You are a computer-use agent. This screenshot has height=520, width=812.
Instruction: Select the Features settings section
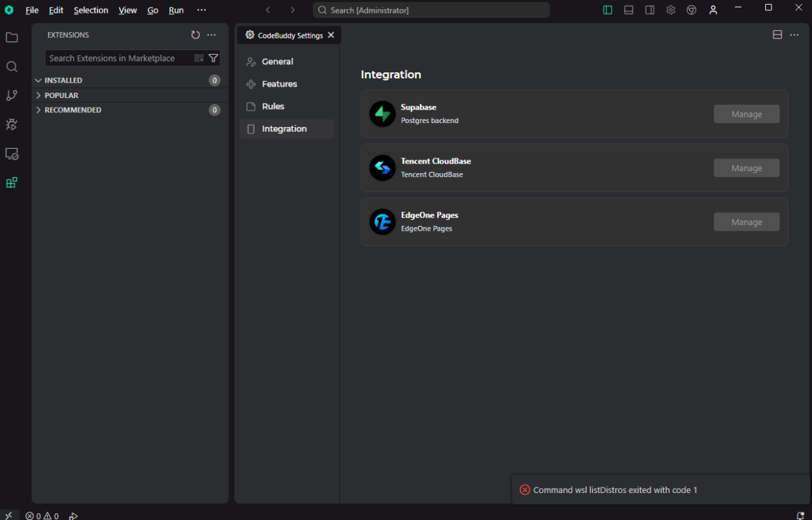(287, 84)
